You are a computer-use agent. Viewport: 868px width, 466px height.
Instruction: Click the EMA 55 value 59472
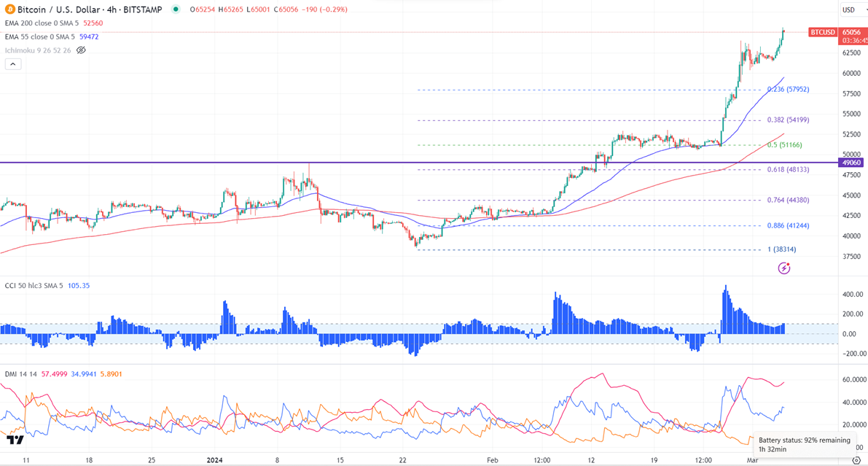[x=89, y=36]
